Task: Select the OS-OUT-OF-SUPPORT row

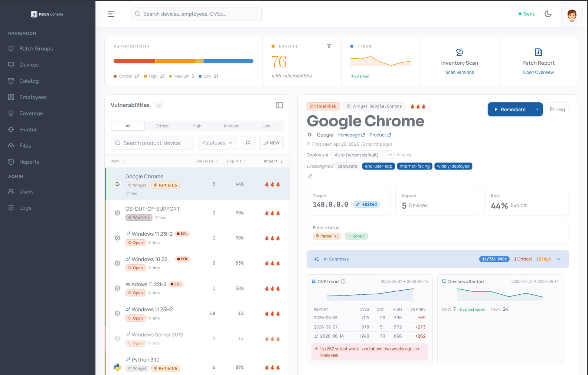Action: [197, 213]
